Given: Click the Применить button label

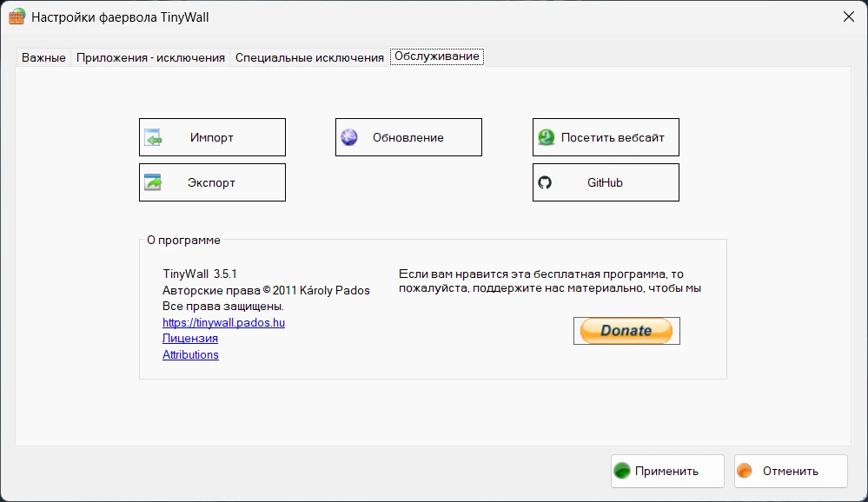Looking at the screenshot, I should tap(666, 471).
